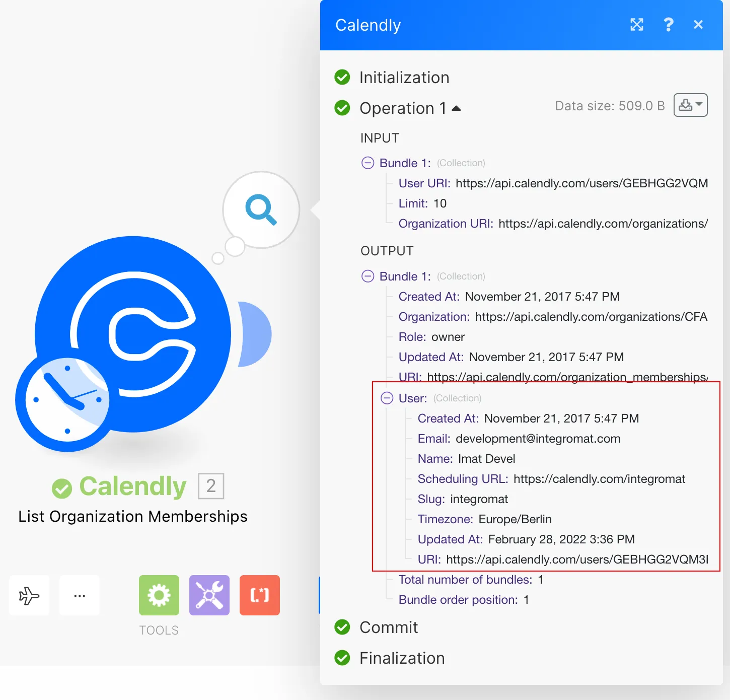
Task: Click the Scheduling URL calendly.com/integromat value
Action: [x=599, y=479]
